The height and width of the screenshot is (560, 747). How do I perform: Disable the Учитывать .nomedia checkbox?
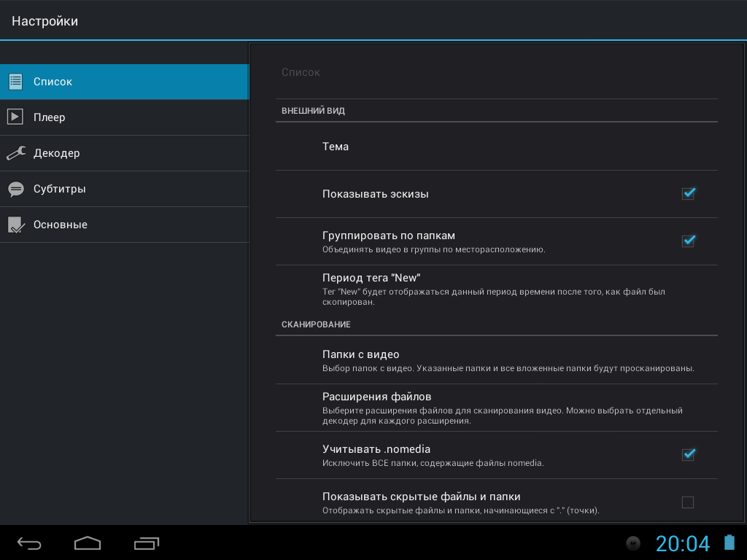coord(688,455)
